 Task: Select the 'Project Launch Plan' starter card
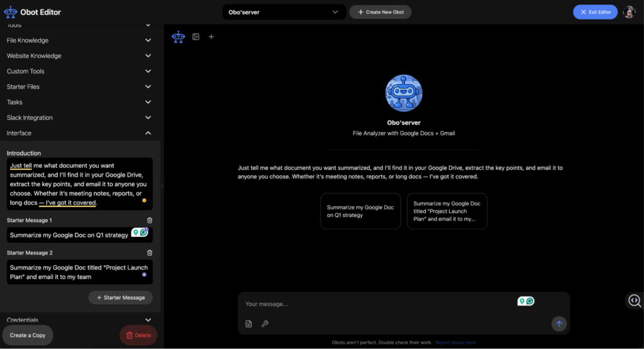click(447, 211)
